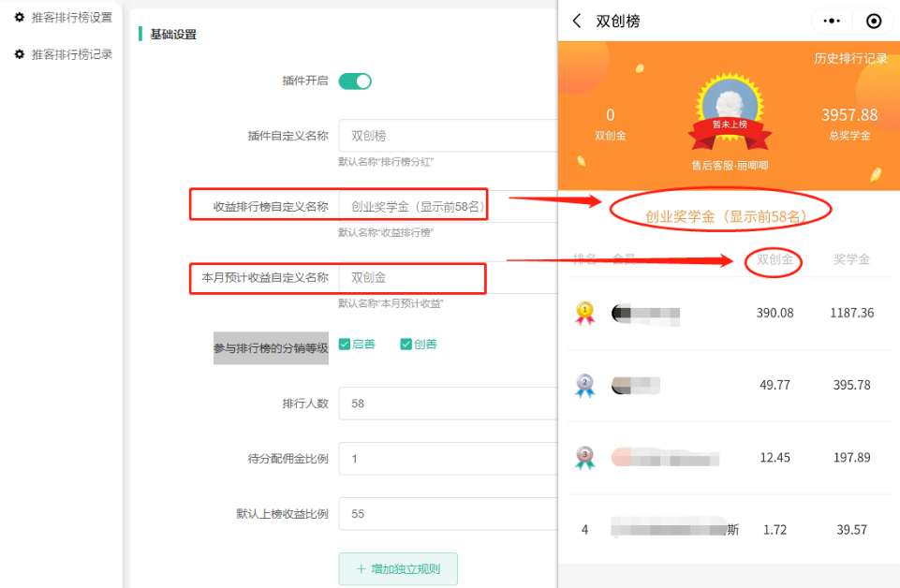
Task: Click the 插件自定义名称 input field
Action: click(x=447, y=136)
